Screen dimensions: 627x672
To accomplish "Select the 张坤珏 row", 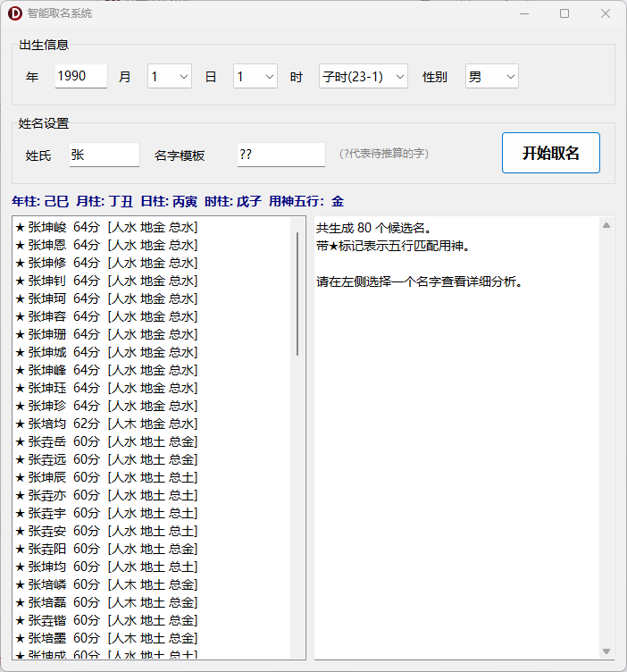I will click(x=152, y=388).
